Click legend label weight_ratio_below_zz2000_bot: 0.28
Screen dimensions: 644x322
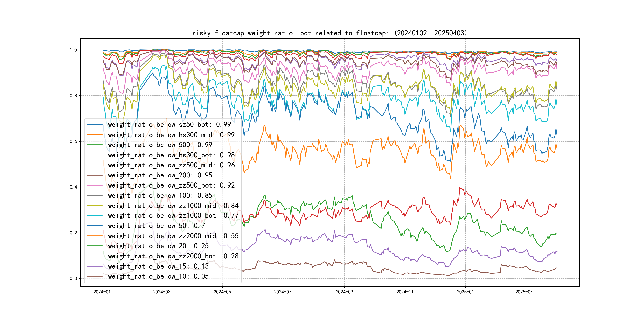(173, 256)
